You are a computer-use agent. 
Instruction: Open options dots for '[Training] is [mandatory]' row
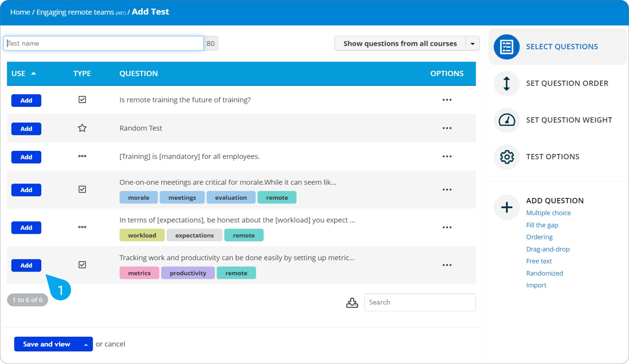coord(447,156)
